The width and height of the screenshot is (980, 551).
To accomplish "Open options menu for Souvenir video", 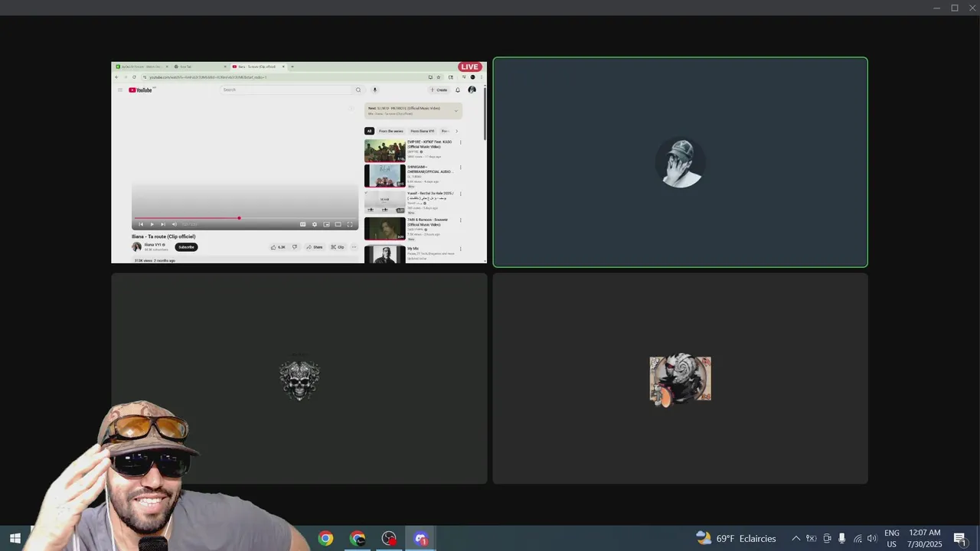I will click(x=460, y=220).
